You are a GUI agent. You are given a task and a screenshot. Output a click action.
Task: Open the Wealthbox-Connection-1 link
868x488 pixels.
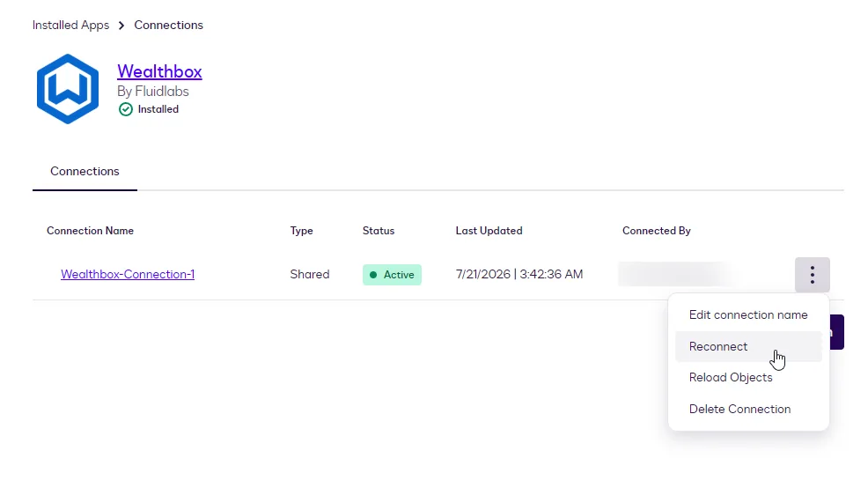click(128, 274)
